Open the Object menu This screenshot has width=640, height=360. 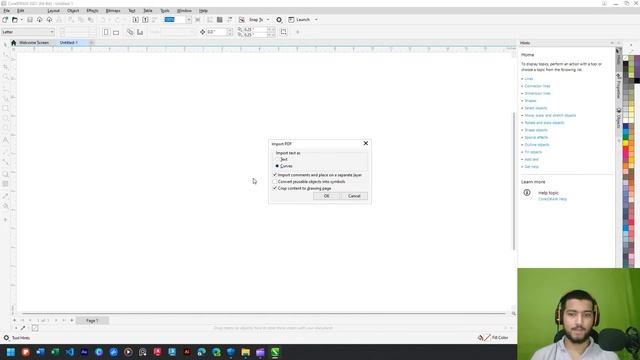73,11
